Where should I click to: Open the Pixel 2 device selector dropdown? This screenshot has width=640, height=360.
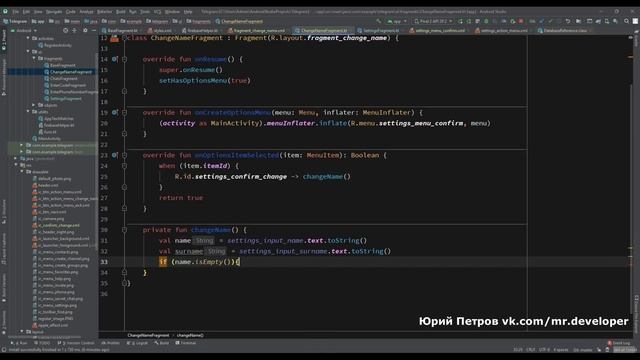click(x=433, y=21)
